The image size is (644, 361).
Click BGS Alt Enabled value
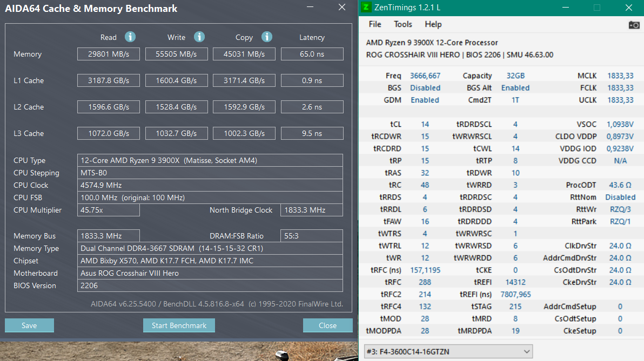coord(515,88)
